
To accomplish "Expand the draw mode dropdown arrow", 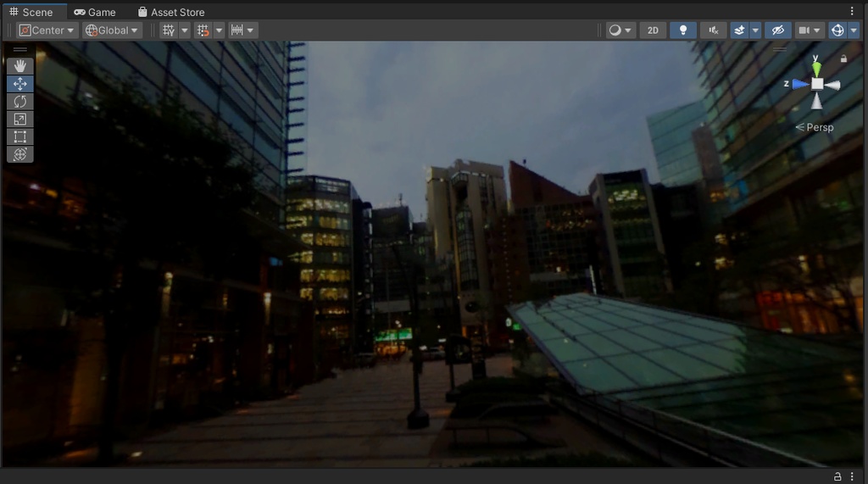I will click(x=628, y=31).
